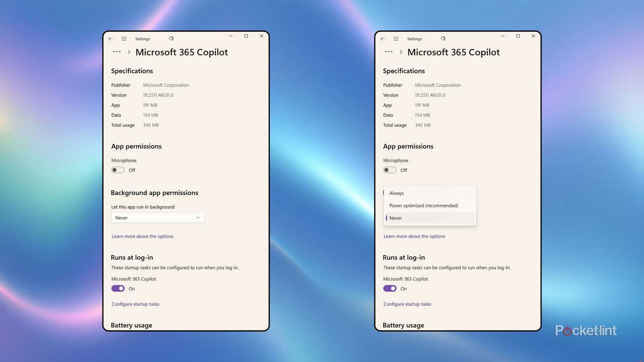Open the hamburger menu in the right window
The width and height of the screenshot is (644, 362).
pyautogui.click(x=395, y=39)
